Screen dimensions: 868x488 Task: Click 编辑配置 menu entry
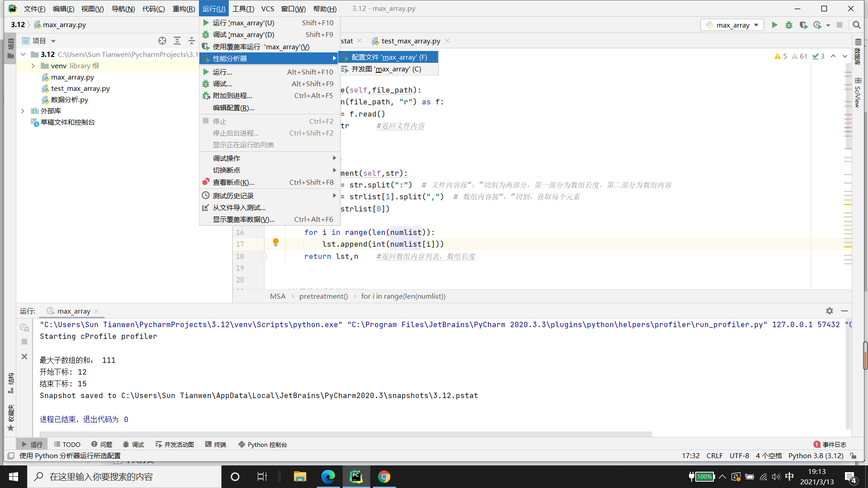(233, 108)
